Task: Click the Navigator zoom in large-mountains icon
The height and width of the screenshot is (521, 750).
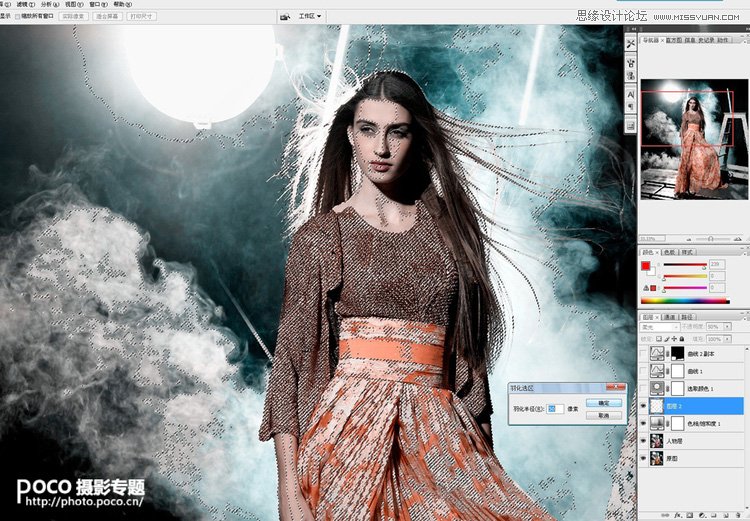Action: point(738,238)
